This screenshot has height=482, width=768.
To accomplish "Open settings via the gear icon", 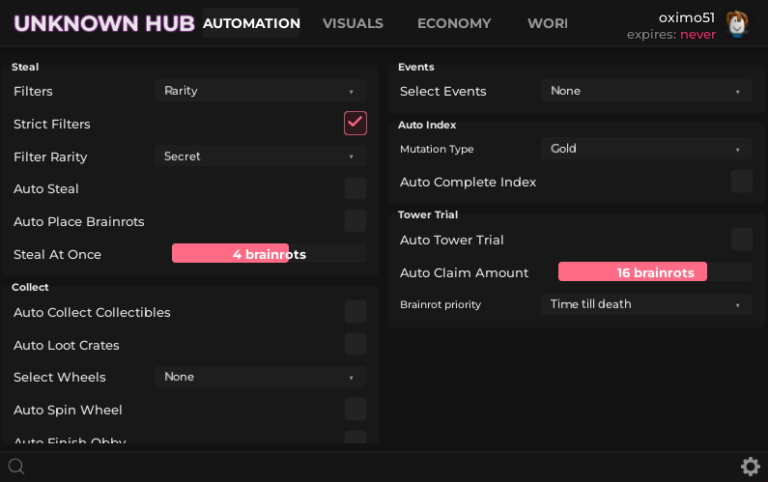I will (750, 466).
